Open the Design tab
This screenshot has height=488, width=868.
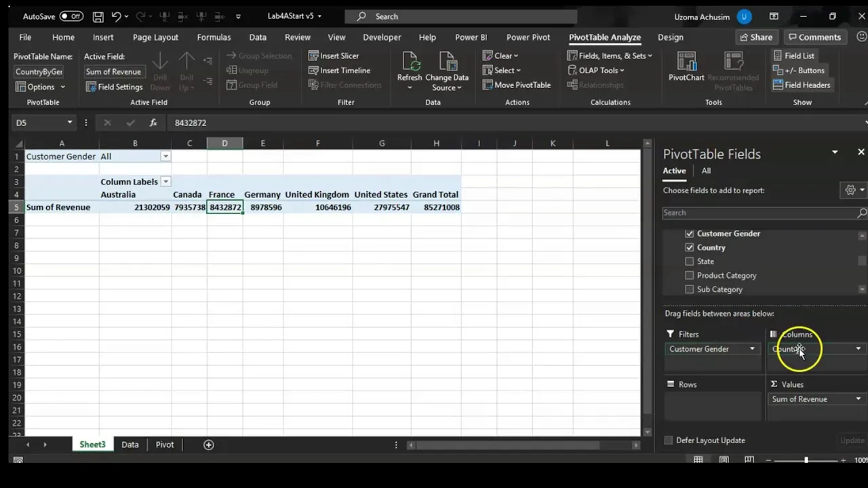tap(671, 37)
